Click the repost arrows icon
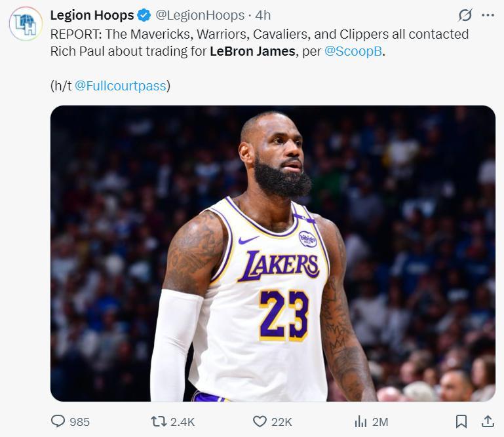504x437 pixels. pyautogui.click(x=159, y=421)
